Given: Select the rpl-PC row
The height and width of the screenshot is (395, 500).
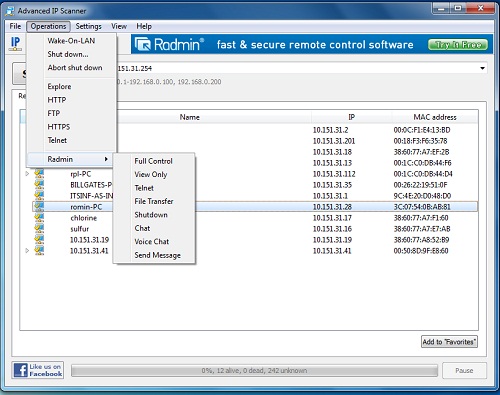Looking at the screenshot, I should 255,174.
